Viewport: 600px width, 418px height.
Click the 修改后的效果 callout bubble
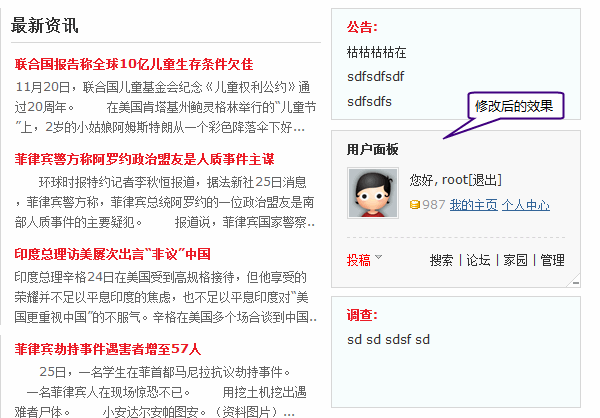click(x=515, y=105)
